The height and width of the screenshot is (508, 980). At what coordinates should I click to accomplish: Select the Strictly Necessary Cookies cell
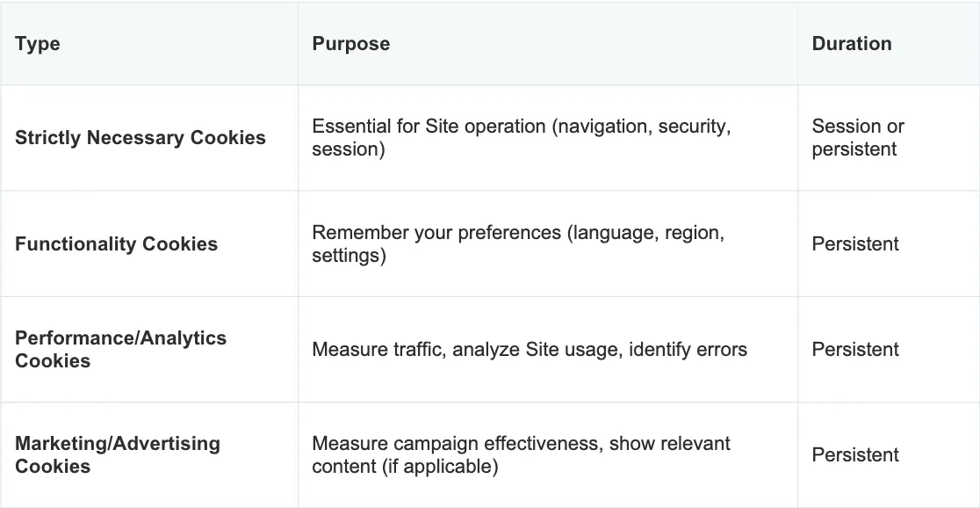(x=140, y=138)
